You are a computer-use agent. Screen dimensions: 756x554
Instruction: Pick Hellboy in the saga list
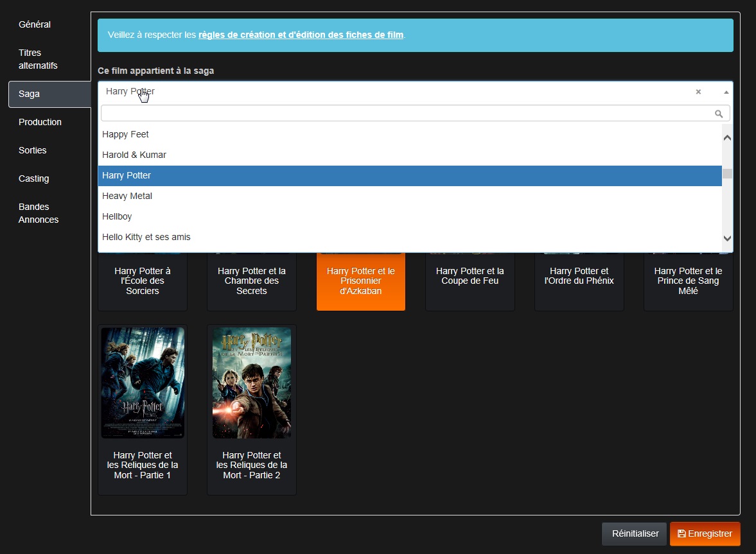(410, 217)
